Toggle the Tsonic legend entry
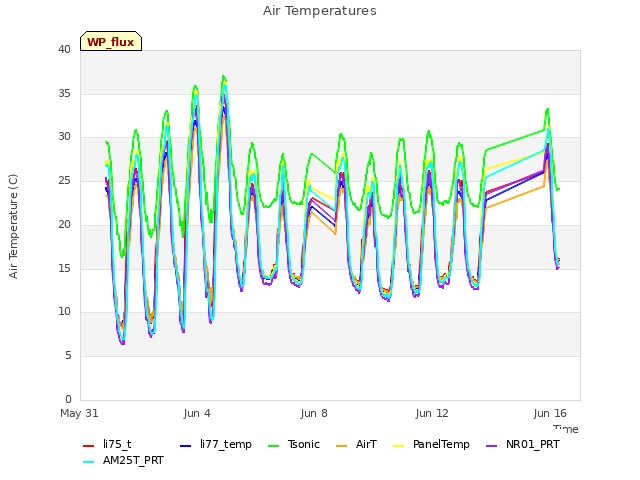Viewport: 640px width, 480px height. pyautogui.click(x=293, y=444)
